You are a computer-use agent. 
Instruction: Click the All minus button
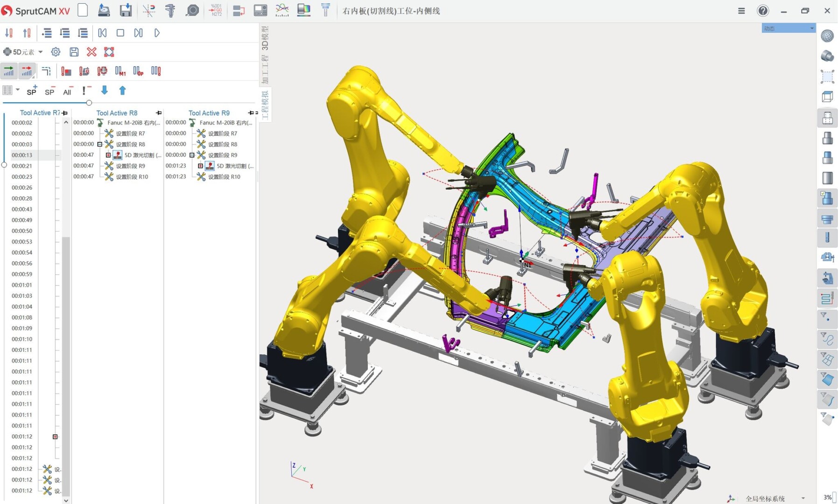tap(68, 91)
